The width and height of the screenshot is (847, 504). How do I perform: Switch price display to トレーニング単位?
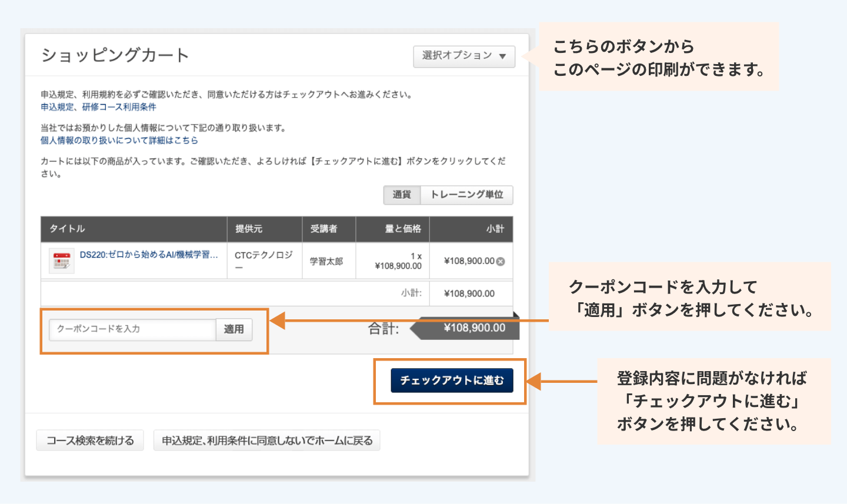[466, 195]
